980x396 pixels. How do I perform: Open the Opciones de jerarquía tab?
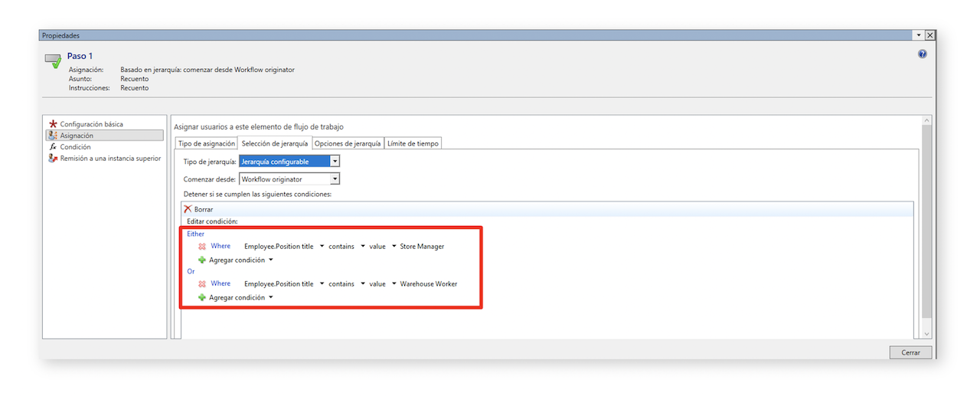coord(348,143)
